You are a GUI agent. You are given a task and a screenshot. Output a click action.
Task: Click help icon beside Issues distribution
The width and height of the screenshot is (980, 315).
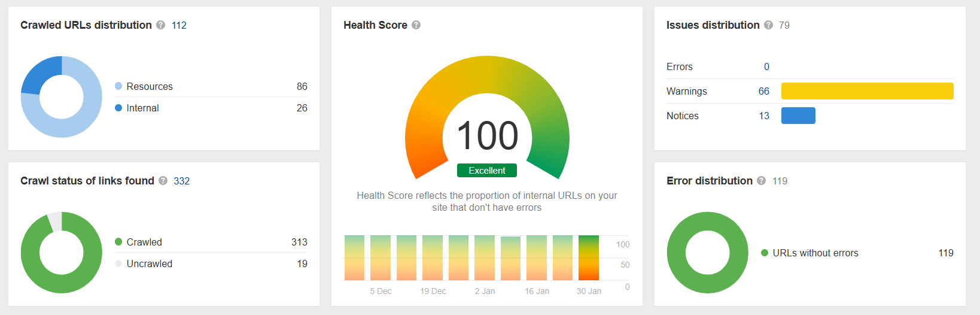click(769, 25)
